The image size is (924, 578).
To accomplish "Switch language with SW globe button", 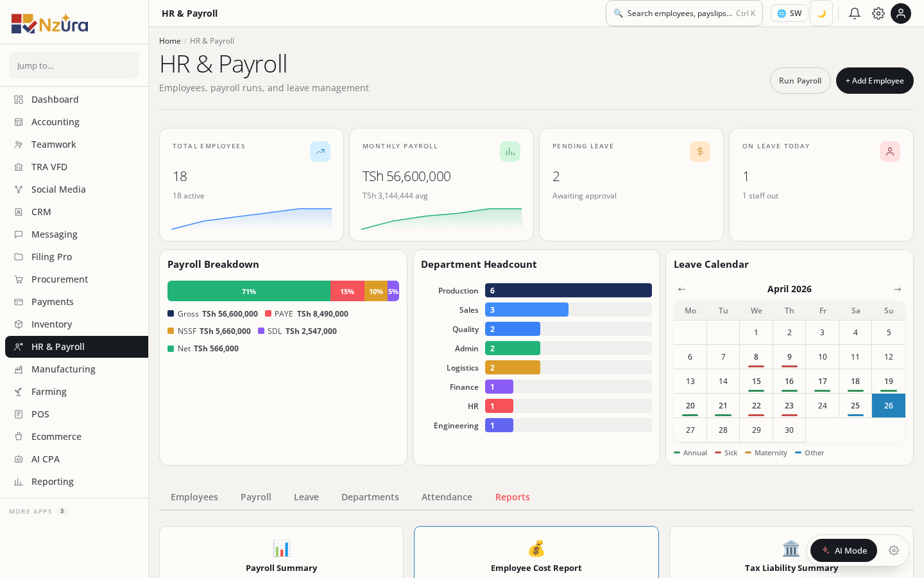I will (789, 13).
